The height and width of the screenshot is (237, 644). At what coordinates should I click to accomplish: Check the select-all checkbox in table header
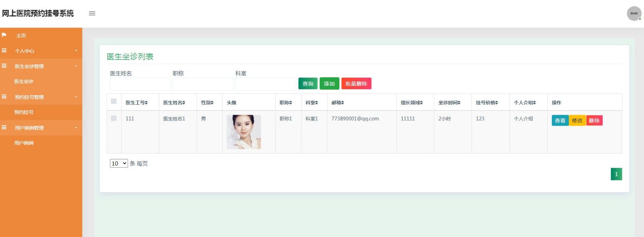click(x=114, y=101)
